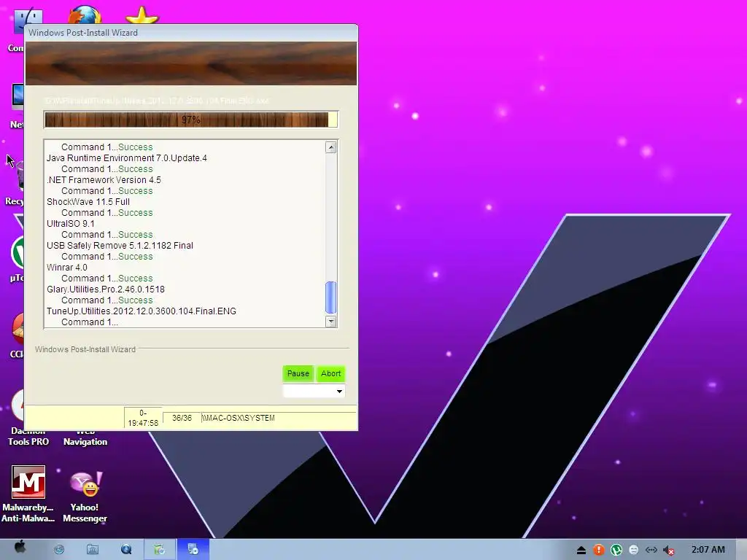Click the 19:47:58 elapsed time field

coord(143,418)
